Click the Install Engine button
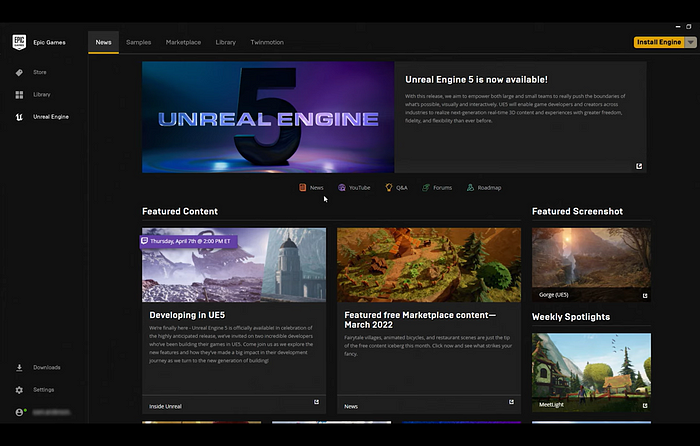Screen dimensions: 700x446 click(659, 42)
